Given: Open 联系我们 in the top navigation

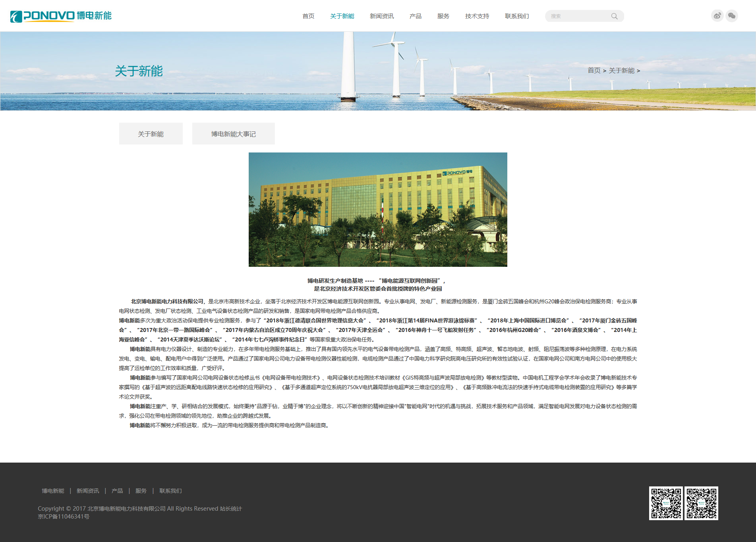Looking at the screenshot, I should coord(517,16).
